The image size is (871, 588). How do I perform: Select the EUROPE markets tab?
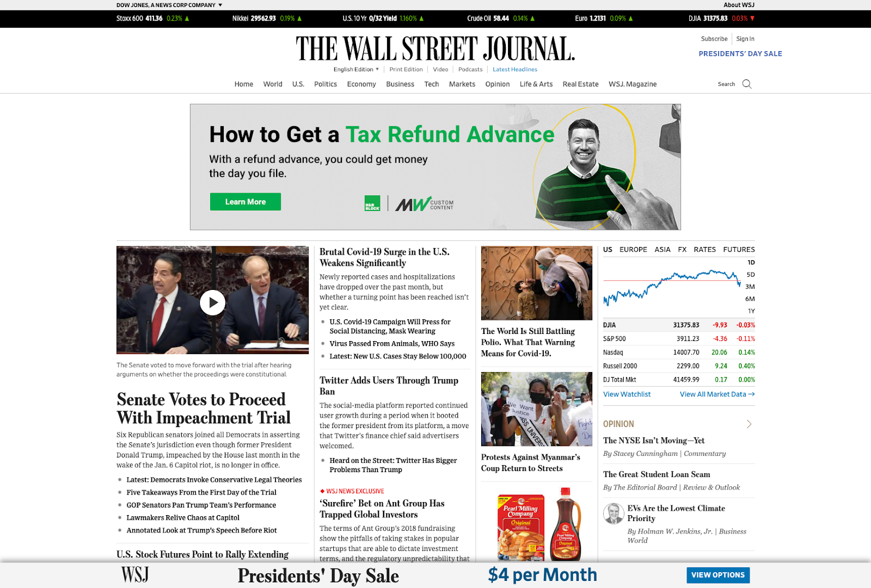633,250
